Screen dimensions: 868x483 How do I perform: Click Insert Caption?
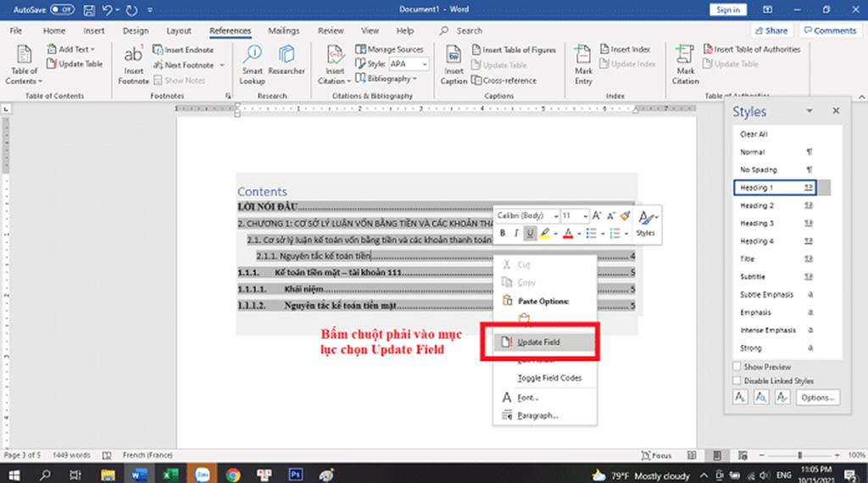pyautogui.click(x=454, y=65)
